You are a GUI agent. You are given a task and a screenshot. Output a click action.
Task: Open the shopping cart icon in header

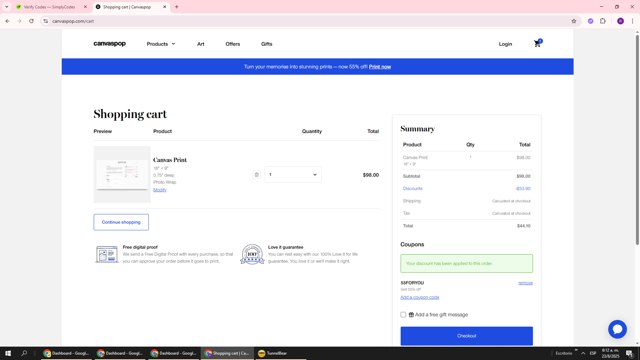pos(537,44)
